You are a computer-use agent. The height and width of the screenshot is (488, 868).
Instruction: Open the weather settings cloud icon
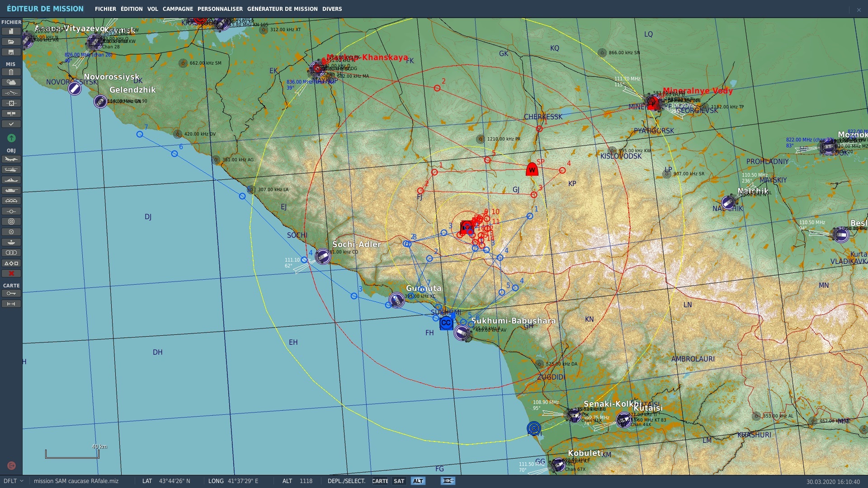click(x=11, y=82)
